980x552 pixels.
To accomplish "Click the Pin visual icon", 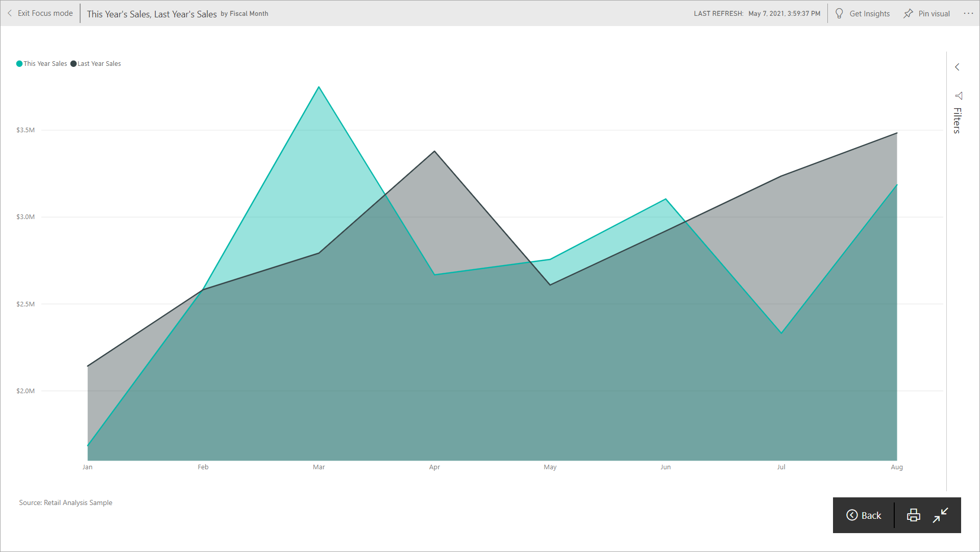I will tap(908, 13).
